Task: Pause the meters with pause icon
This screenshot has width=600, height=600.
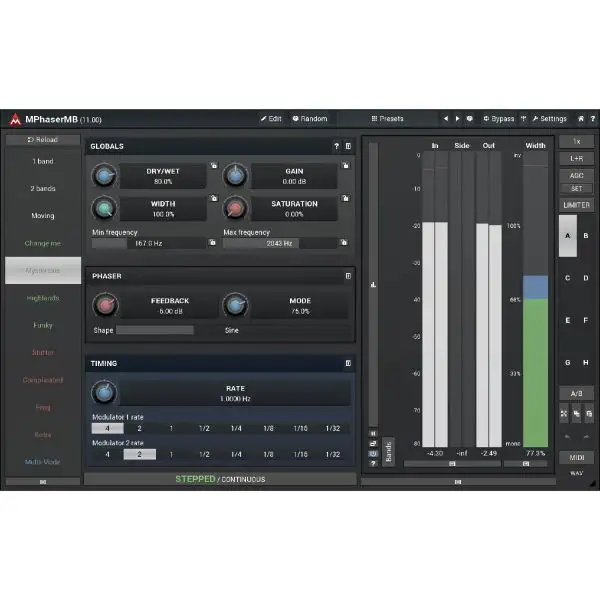Action: 373,434
